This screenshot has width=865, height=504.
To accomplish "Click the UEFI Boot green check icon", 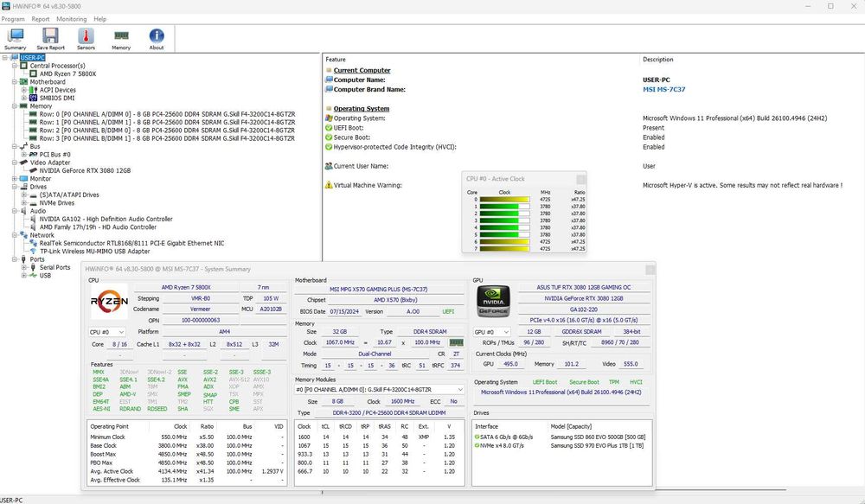I will click(x=329, y=128).
